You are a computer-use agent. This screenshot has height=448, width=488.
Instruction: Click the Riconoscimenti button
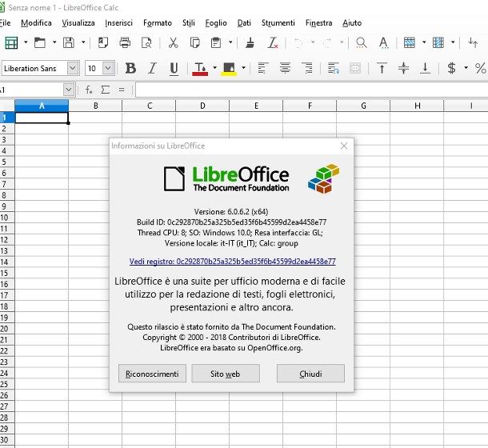(152, 374)
